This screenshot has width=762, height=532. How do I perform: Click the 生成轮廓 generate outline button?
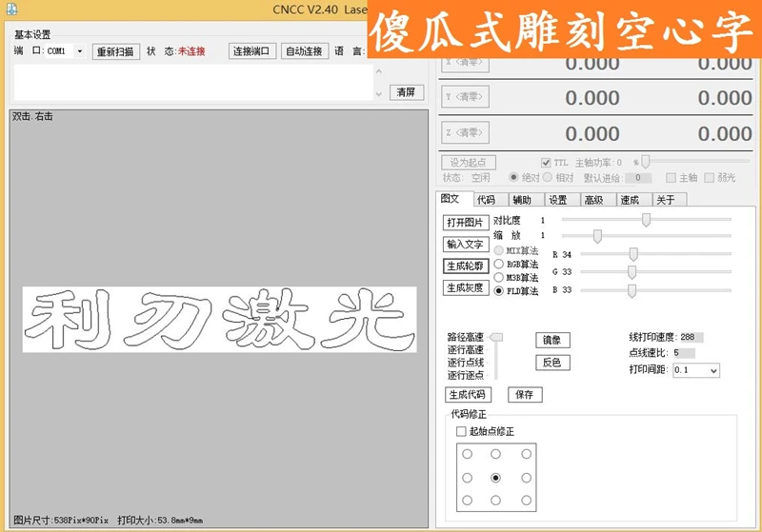[x=466, y=266]
